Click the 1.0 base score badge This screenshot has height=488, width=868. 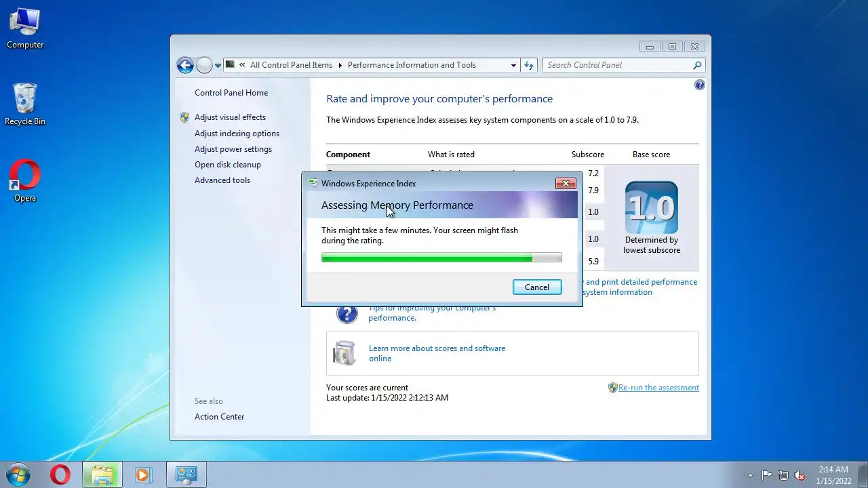(651, 208)
